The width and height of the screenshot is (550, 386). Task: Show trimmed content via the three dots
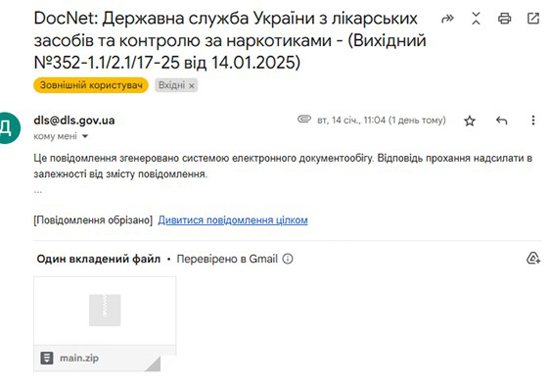coord(38,192)
